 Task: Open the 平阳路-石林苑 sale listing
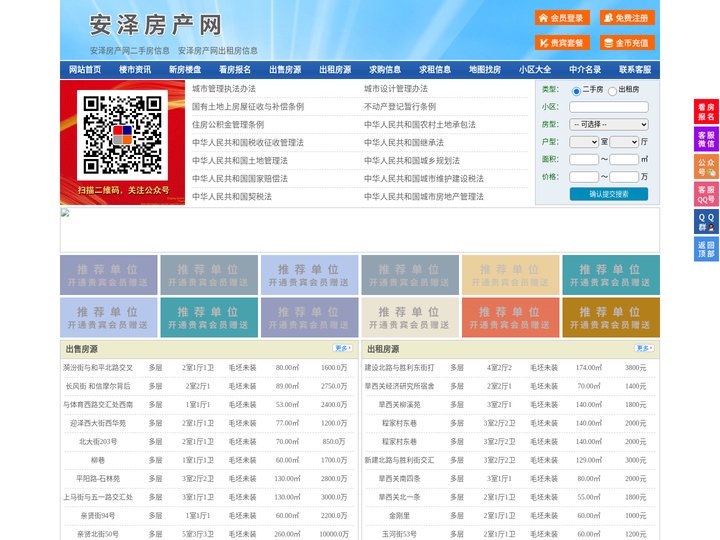pyautogui.click(x=98, y=478)
